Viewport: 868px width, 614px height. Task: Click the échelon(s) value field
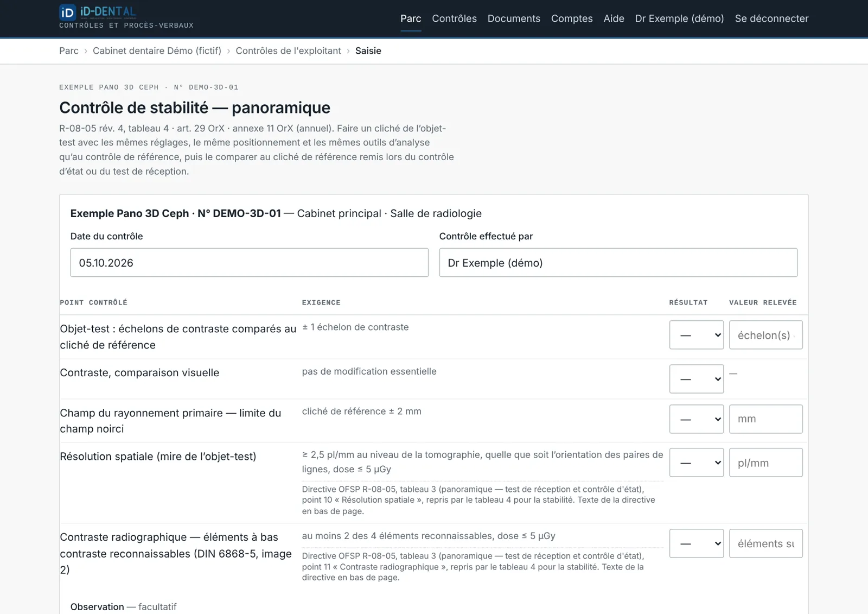click(765, 335)
